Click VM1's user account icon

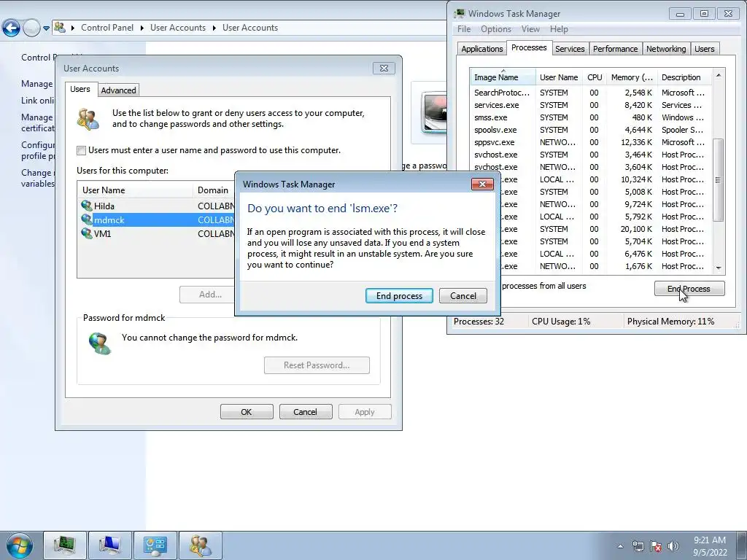coord(87,233)
